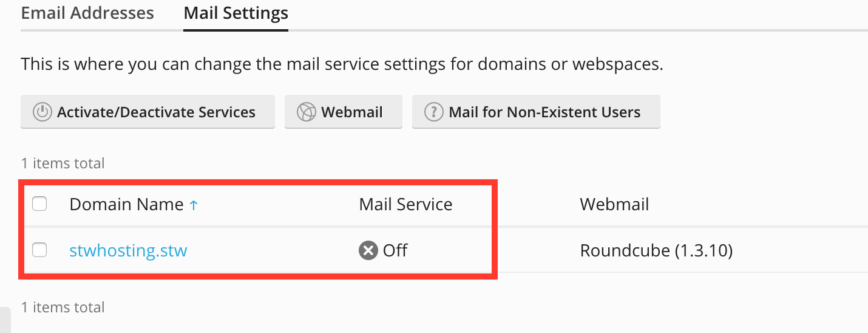Click the Roundcube (1.3.10) webmail entry
This screenshot has width=868, height=333.
click(x=656, y=250)
